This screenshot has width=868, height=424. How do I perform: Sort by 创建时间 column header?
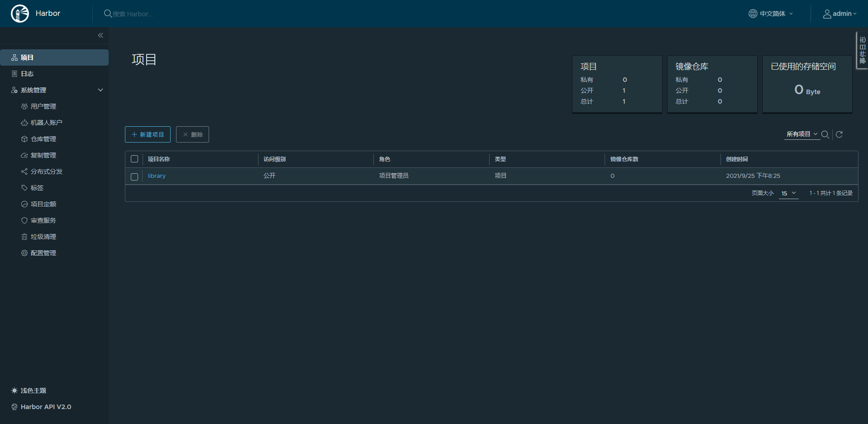[737, 159]
